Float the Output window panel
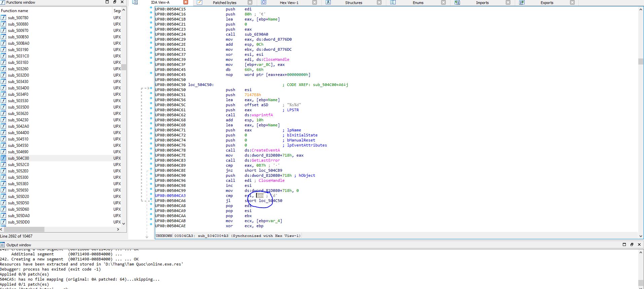Image resolution: width=644 pixels, height=289 pixels. pos(632,245)
